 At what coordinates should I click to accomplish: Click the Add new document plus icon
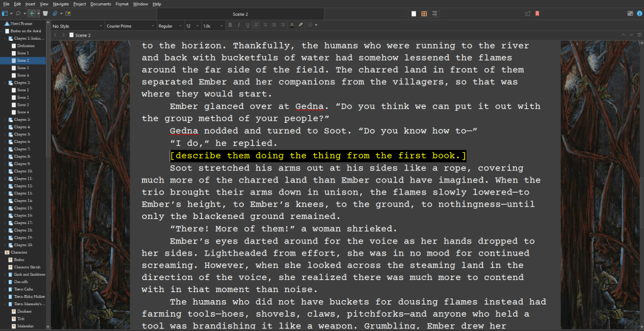click(x=31, y=13)
